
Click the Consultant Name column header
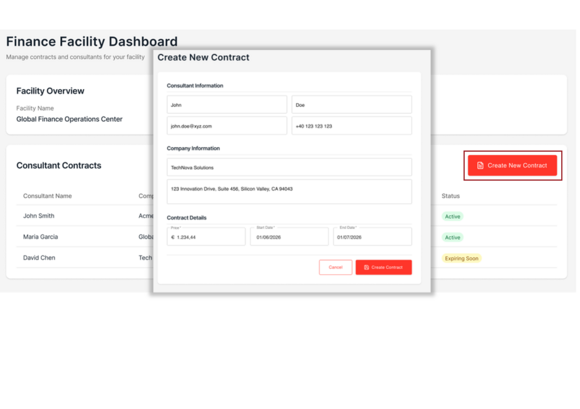click(47, 196)
